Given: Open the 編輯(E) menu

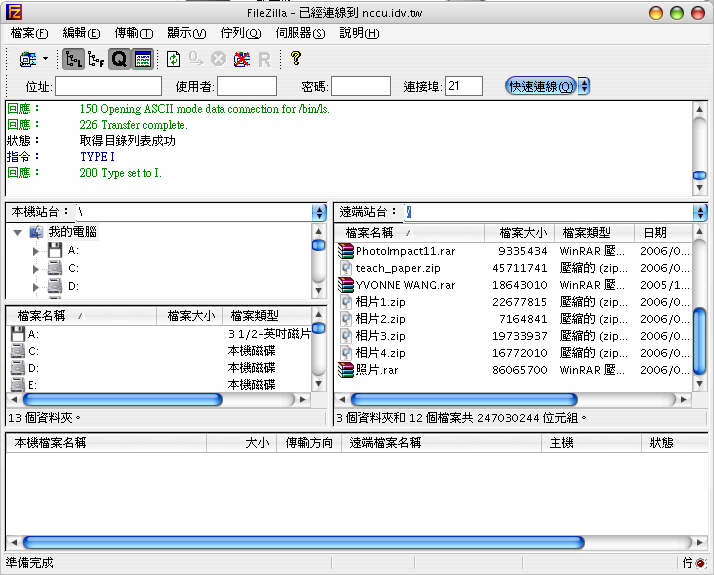Looking at the screenshot, I should (81, 33).
